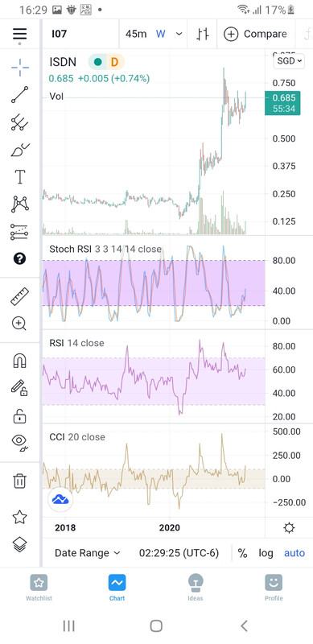Select the long position forecasting tool
313x644 pixels.
coord(20,232)
